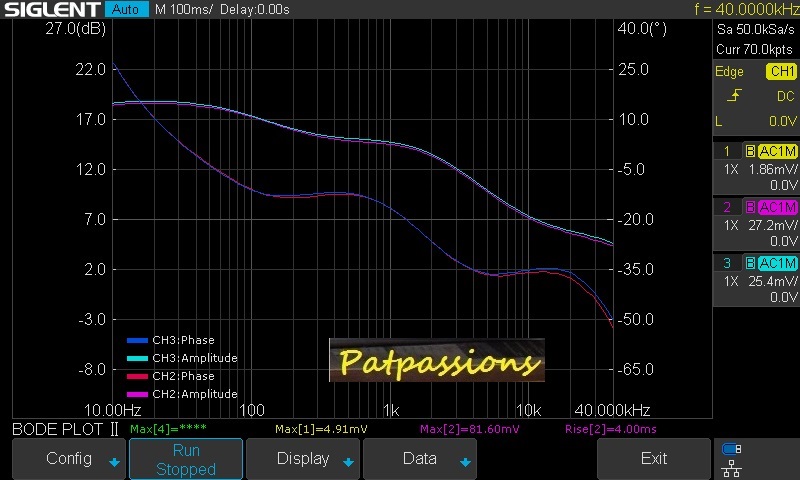Select the channel 2 number badge

(x=727, y=207)
